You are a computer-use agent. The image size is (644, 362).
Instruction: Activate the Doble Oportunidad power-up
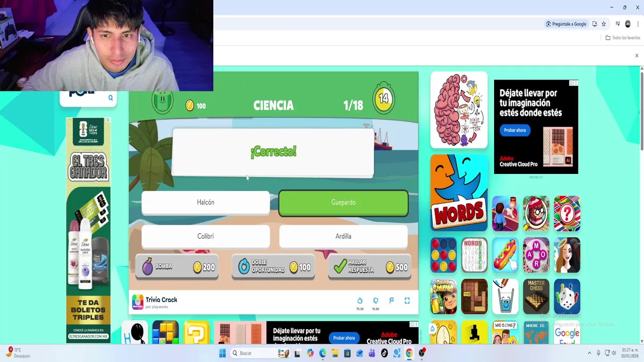click(x=273, y=267)
